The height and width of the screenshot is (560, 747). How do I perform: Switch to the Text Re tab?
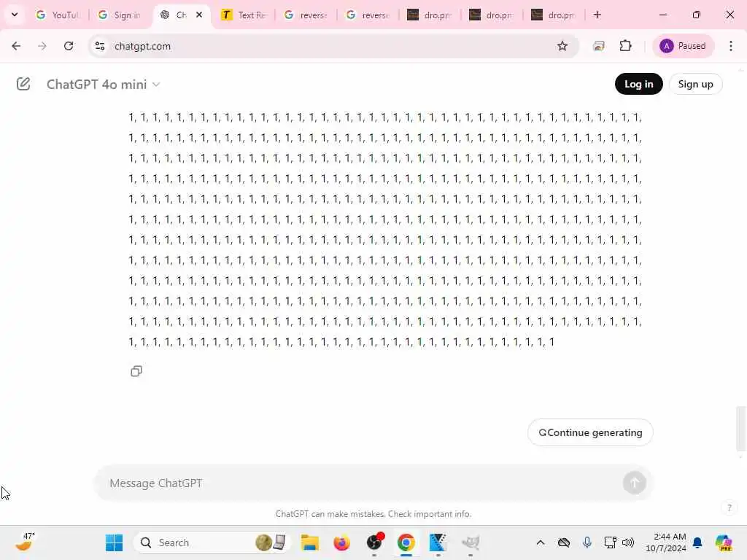pyautogui.click(x=244, y=15)
